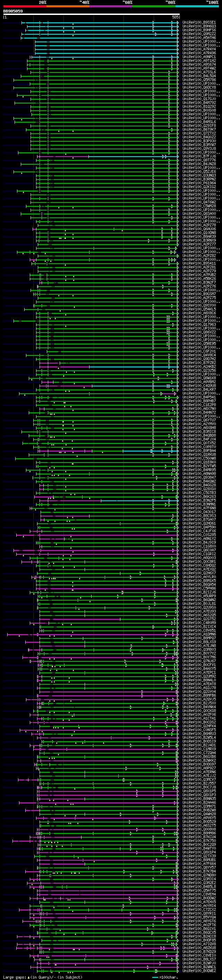Open hit UniRef100_A7R4Y4
The width and height of the screenshot is (222, 980).
click(x=199, y=49)
